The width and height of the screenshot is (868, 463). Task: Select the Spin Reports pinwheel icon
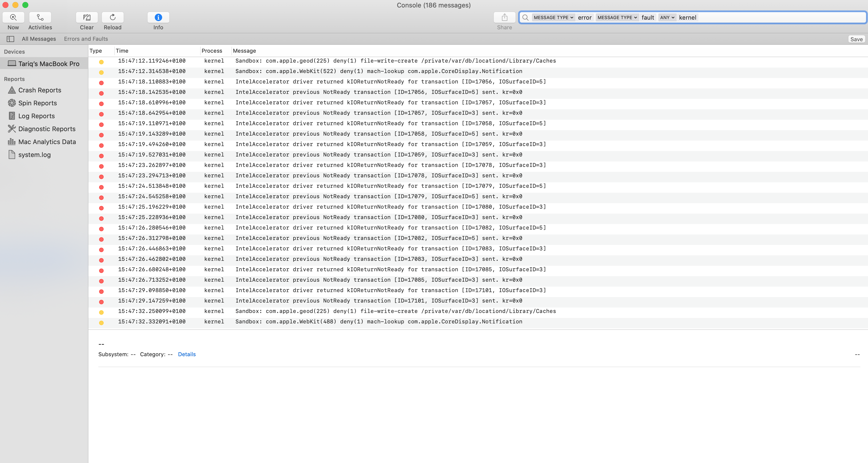tap(12, 103)
